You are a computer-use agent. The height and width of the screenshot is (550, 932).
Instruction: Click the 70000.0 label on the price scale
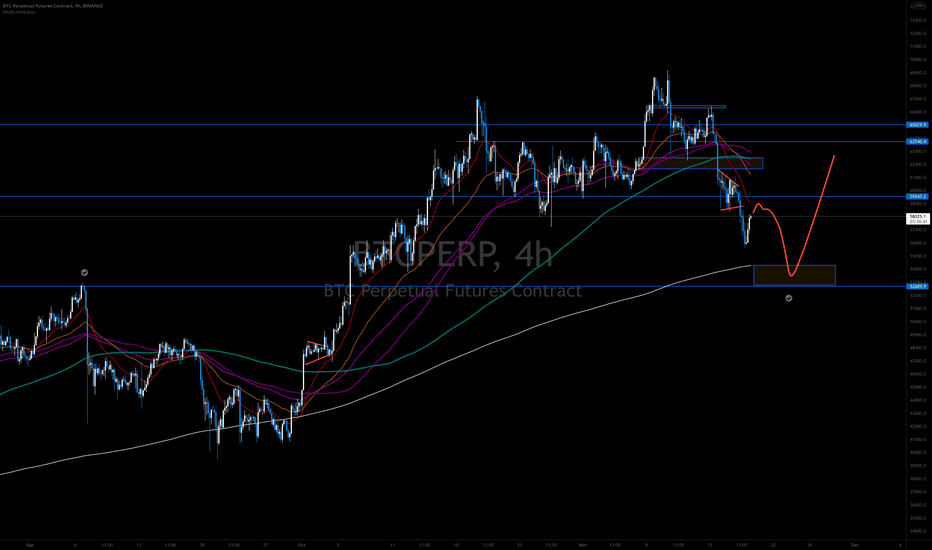point(918,59)
